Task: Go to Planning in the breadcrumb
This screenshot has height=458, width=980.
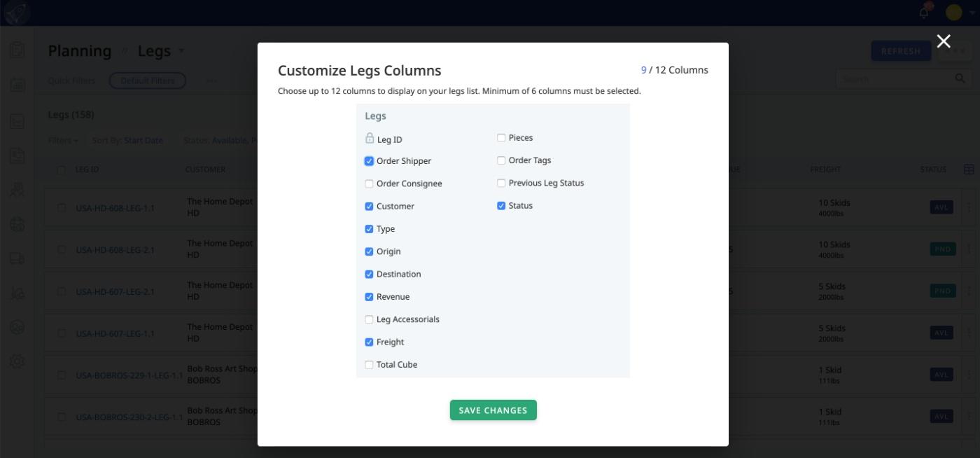Action: 79,51
